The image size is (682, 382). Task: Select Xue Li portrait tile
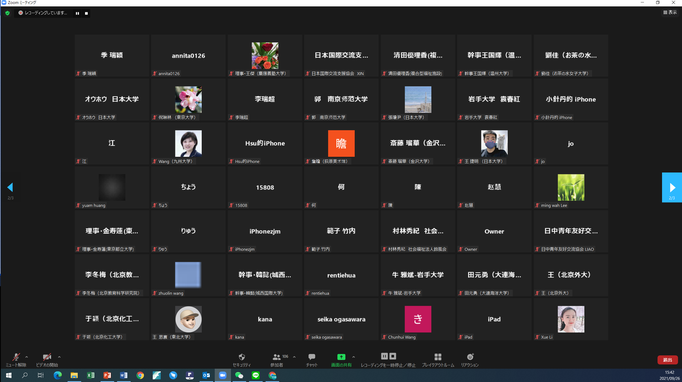pyautogui.click(x=571, y=319)
